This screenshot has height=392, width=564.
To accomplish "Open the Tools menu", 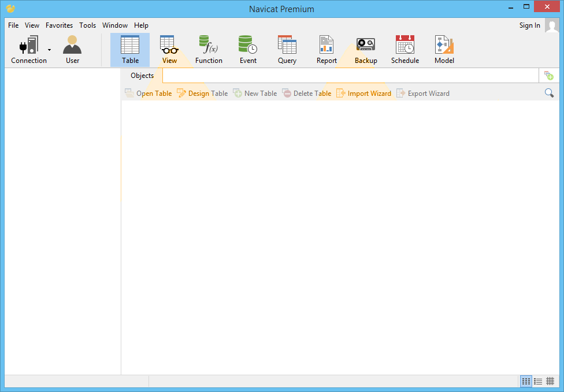I will (87, 25).
